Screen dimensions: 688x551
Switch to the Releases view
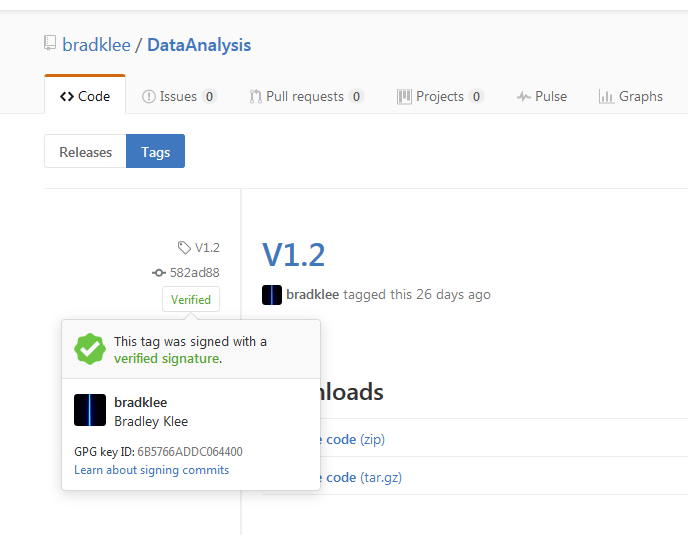pos(86,151)
